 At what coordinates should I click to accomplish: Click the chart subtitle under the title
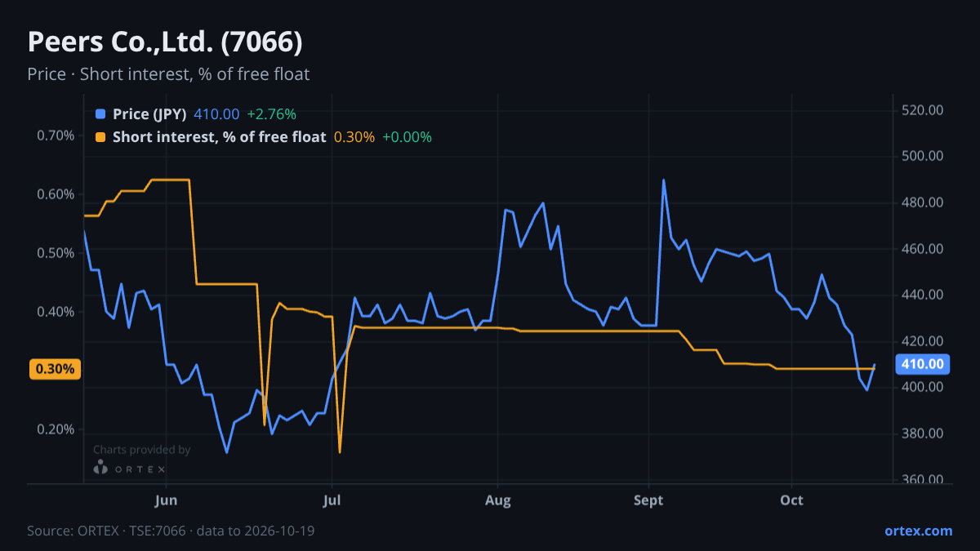tap(168, 74)
